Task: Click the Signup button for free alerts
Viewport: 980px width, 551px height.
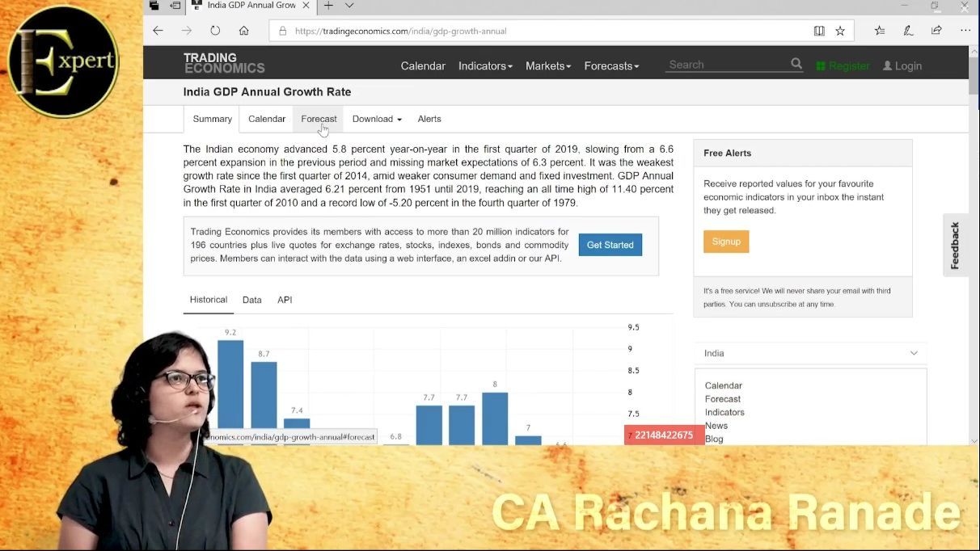Action: point(726,242)
